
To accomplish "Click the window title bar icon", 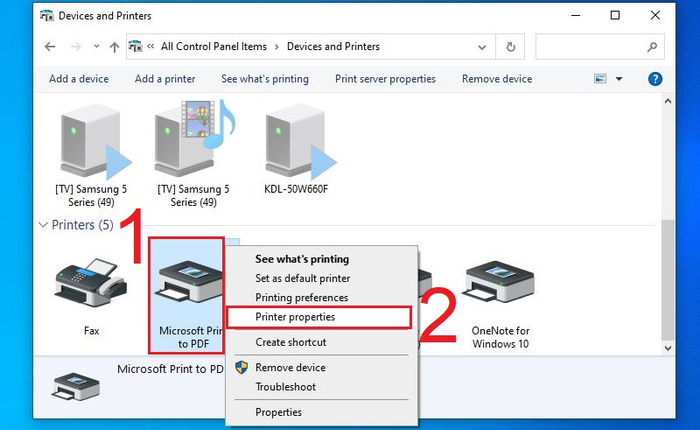I will (x=46, y=16).
